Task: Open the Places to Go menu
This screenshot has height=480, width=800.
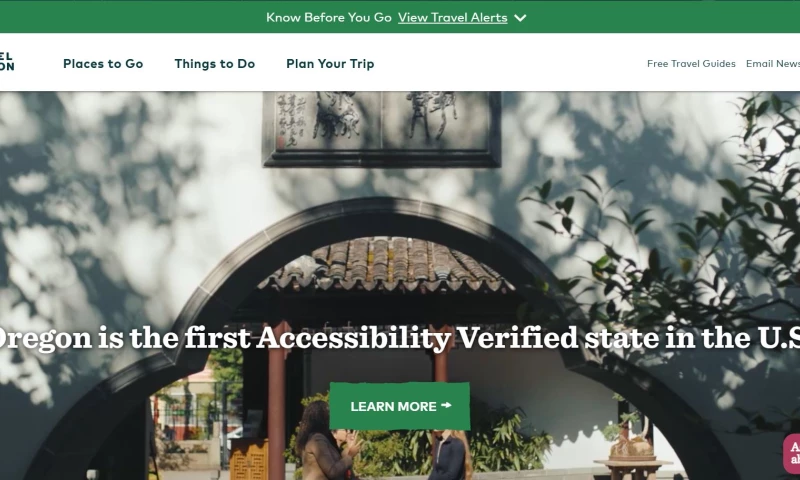Action: 103,64
